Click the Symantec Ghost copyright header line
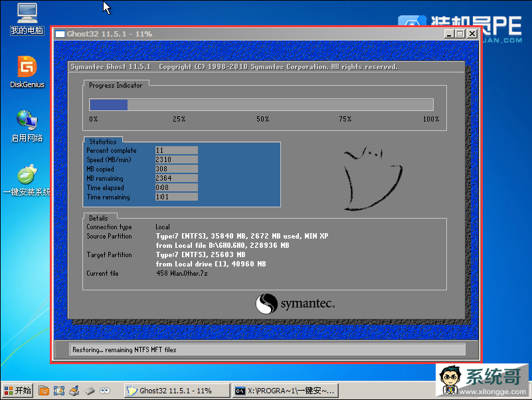The height and width of the screenshot is (400, 532). click(x=234, y=67)
